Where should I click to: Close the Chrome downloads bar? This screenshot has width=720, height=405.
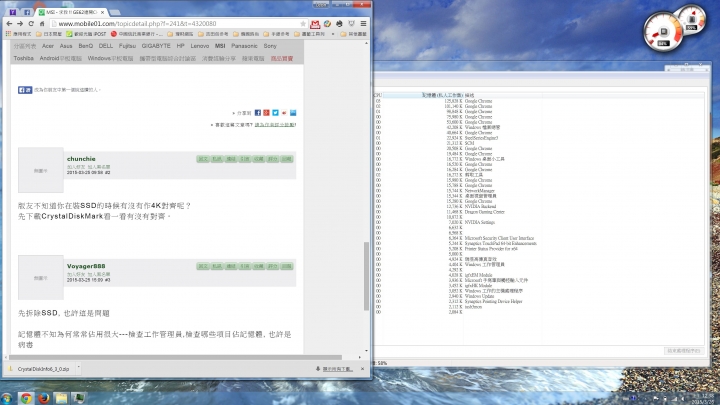pyautogui.click(x=362, y=369)
